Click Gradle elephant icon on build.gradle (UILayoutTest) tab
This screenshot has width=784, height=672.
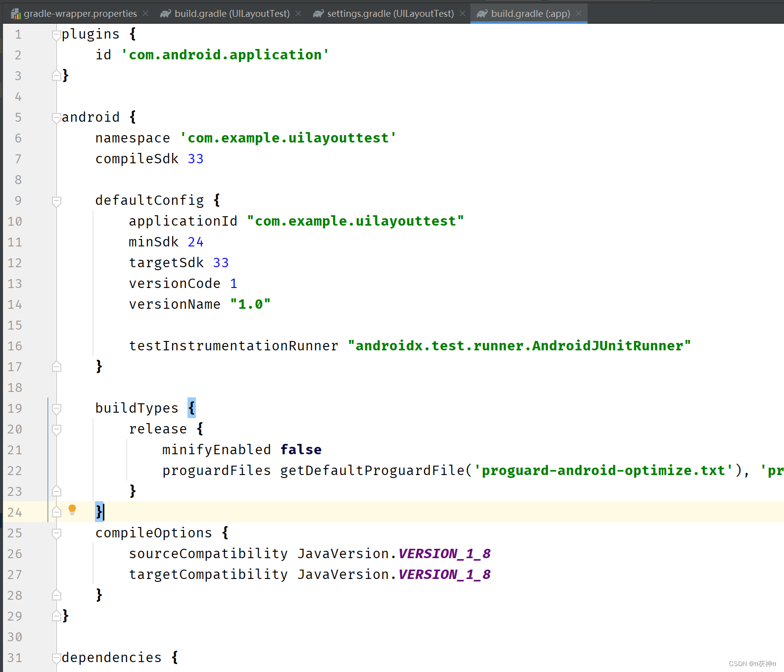[x=166, y=14]
